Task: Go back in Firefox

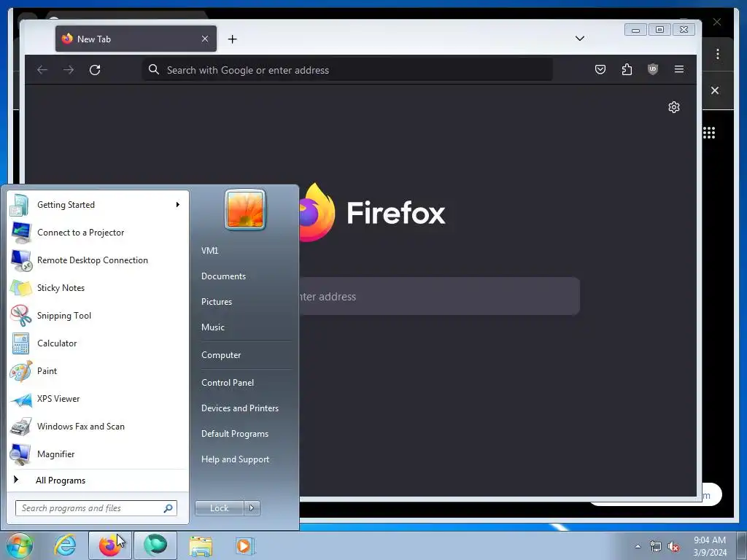Action: click(x=42, y=70)
